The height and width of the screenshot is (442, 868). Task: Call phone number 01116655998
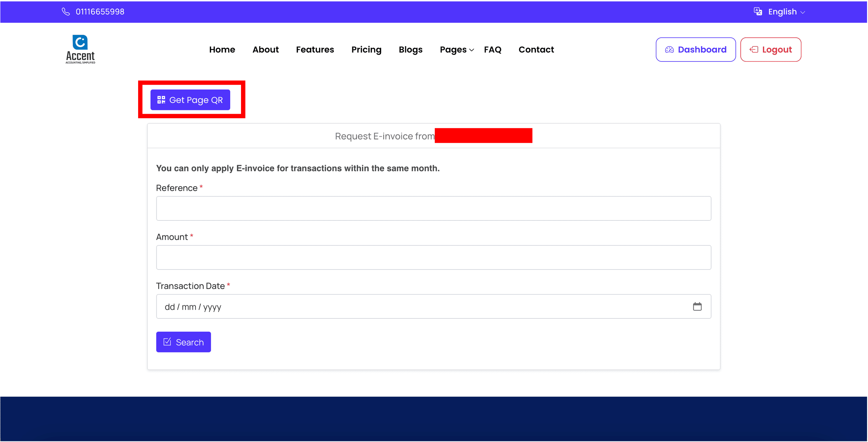click(100, 12)
